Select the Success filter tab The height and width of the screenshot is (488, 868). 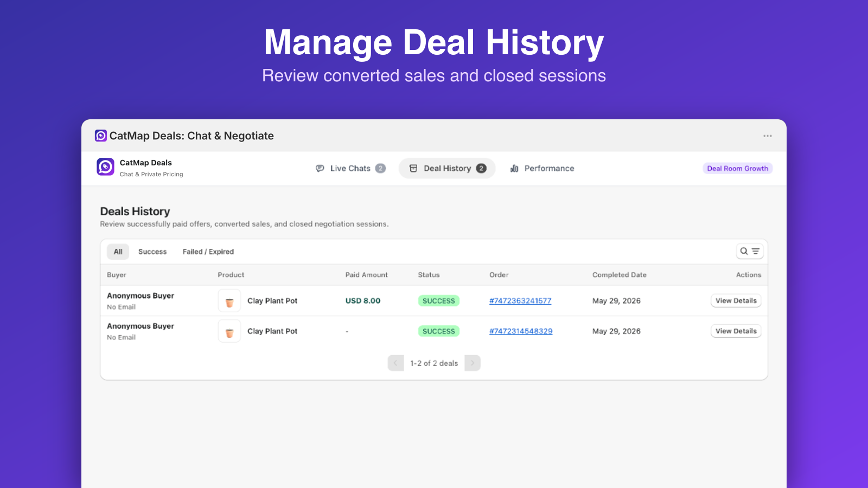(152, 252)
